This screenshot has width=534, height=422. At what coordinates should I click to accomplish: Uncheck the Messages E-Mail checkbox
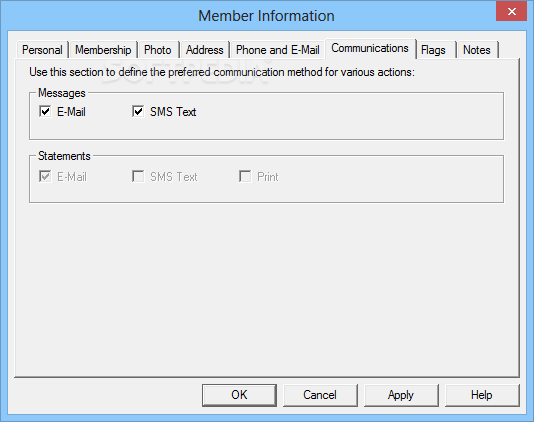[45, 111]
